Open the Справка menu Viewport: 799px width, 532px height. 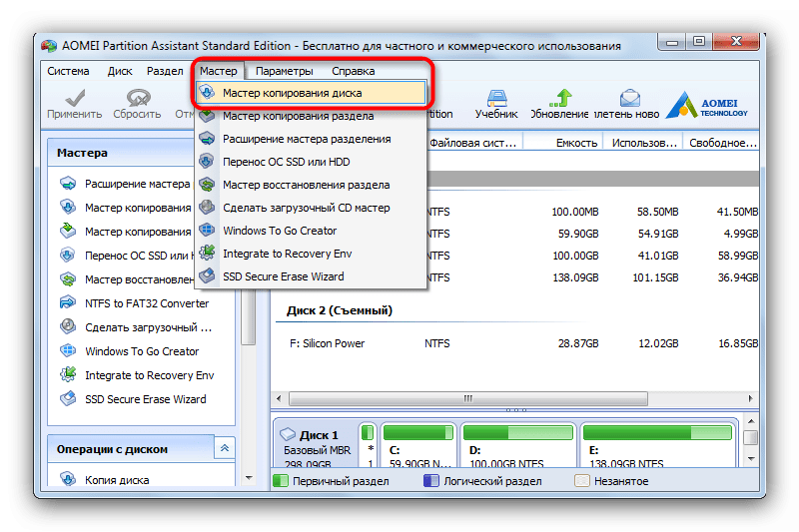[354, 71]
